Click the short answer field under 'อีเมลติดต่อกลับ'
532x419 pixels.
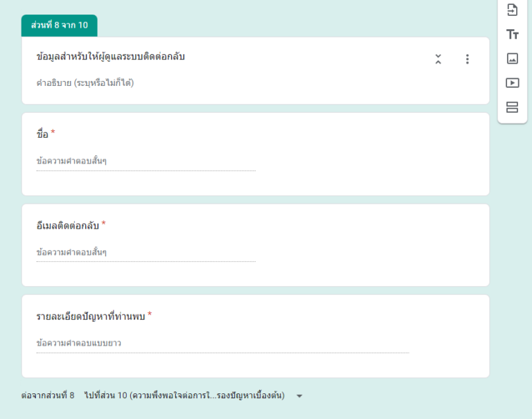(145, 253)
